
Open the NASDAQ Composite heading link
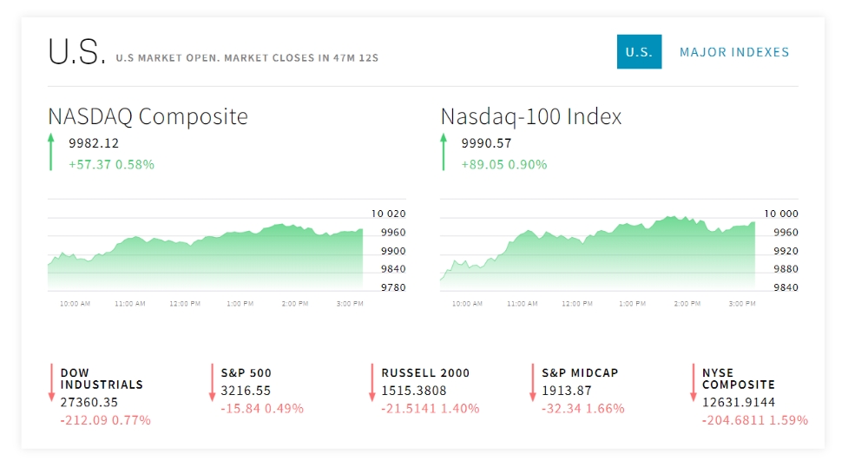pos(148,116)
